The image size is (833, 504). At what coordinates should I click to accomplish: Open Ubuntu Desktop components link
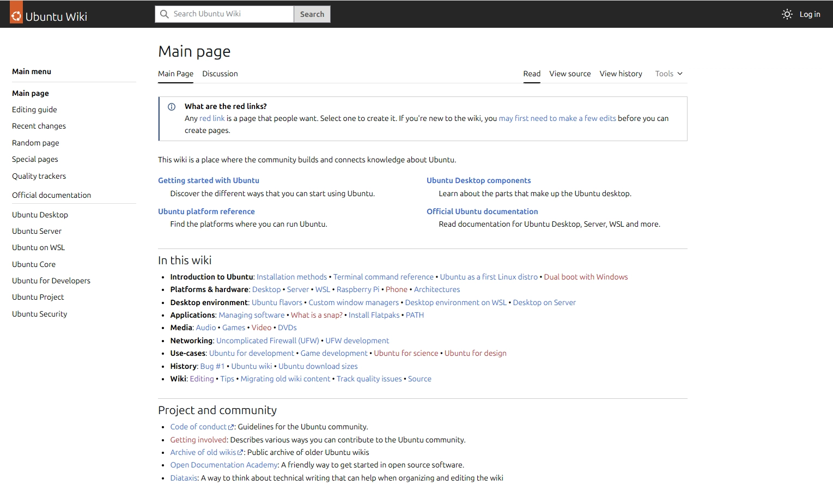pyautogui.click(x=478, y=180)
